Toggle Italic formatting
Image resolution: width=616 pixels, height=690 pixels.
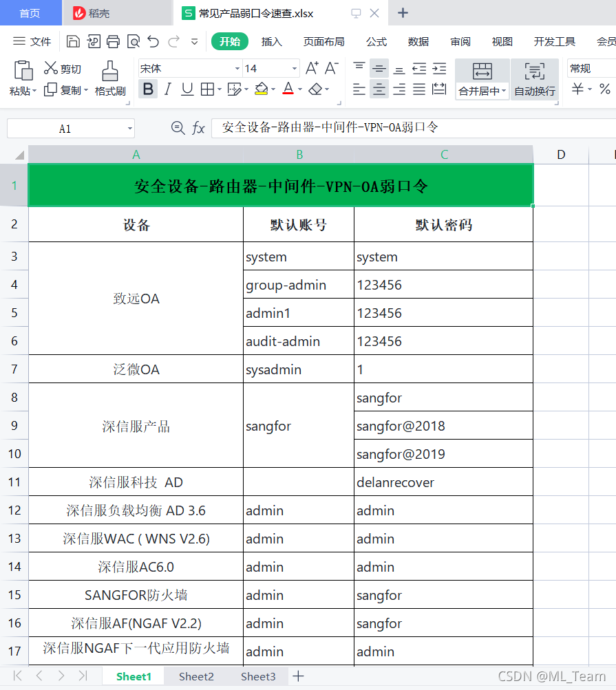167,89
